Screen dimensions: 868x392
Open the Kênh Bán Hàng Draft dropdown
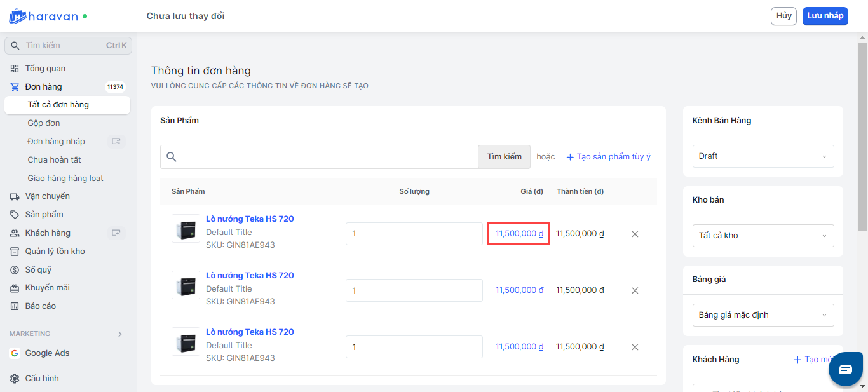click(x=763, y=156)
